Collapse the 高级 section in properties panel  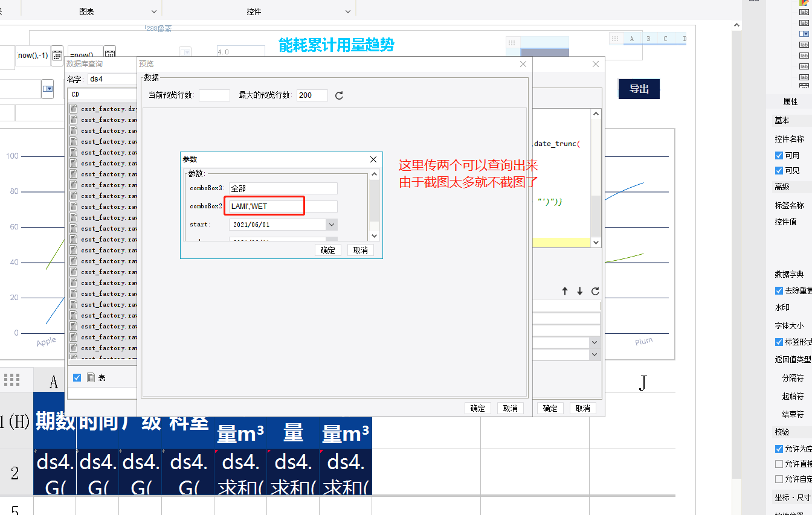point(782,187)
